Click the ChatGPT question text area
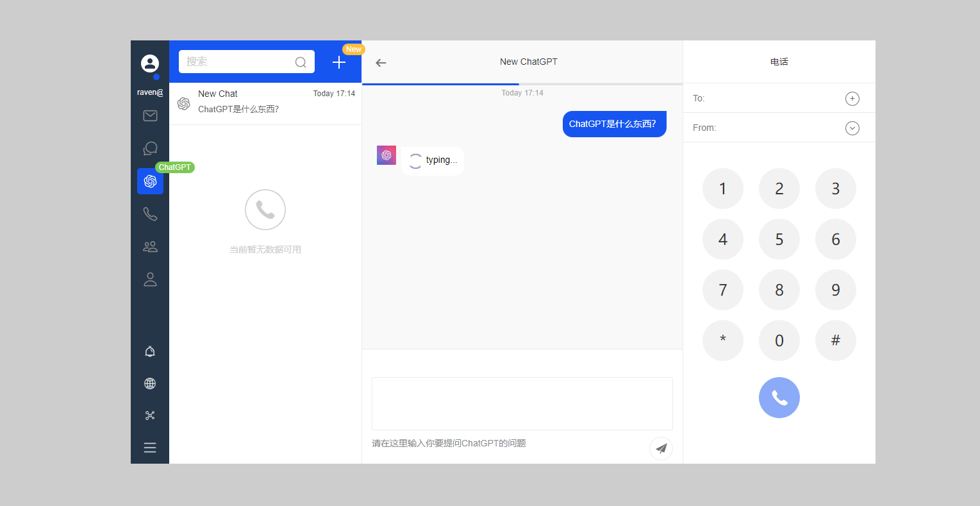 click(x=522, y=403)
